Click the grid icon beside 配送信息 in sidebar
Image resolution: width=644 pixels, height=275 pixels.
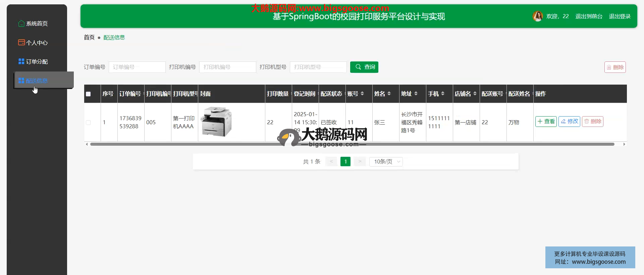[x=21, y=81]
